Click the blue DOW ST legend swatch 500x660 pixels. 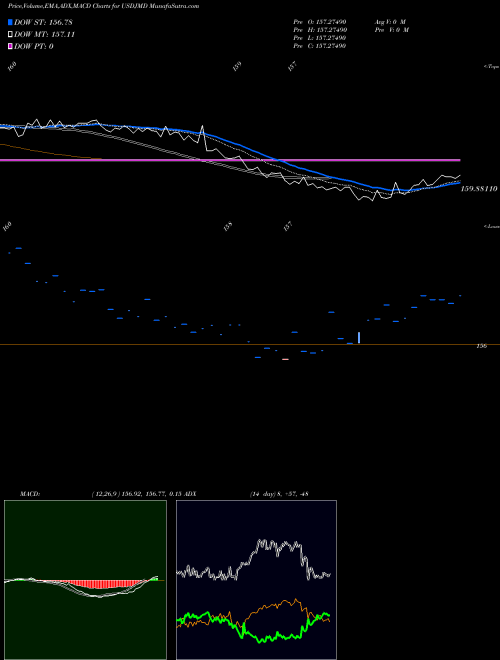click(x=10, y=22)
